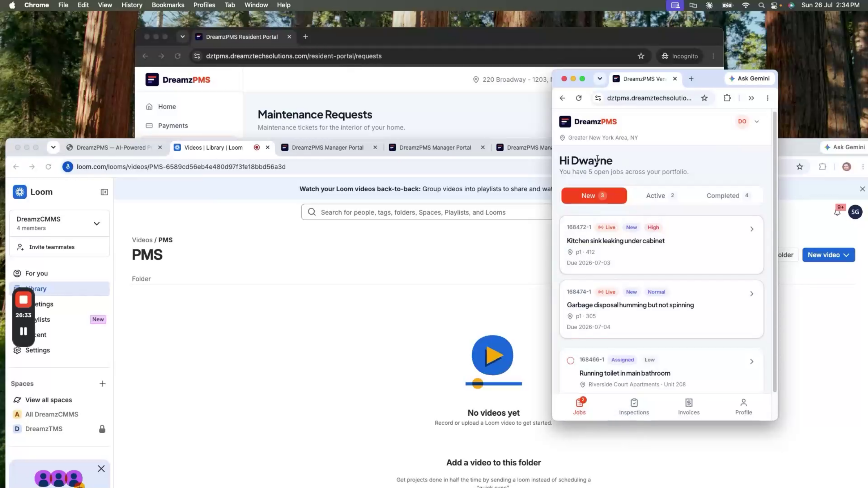This screenshot has height=488, width=868.
Task: Open the History menu in menu bar
Action: (x=132, y=5)
